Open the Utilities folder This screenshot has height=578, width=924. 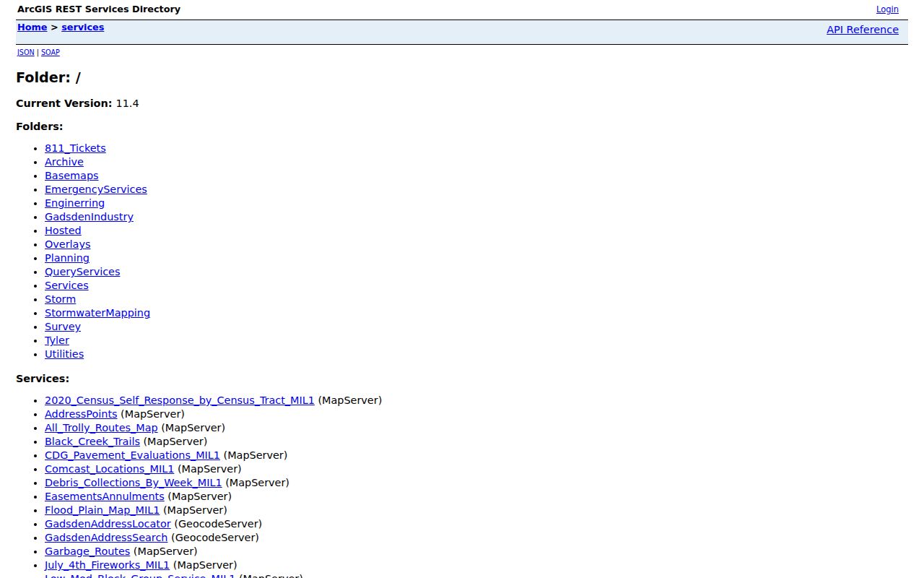pyautogui.click(x=64, y=354)
